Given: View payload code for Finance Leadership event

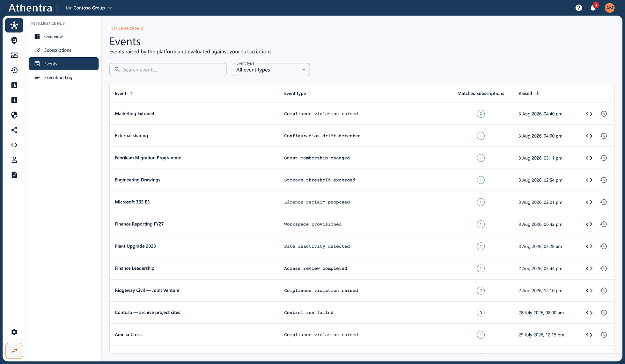Looking at the screenshot, I should [x=589, y=268].
